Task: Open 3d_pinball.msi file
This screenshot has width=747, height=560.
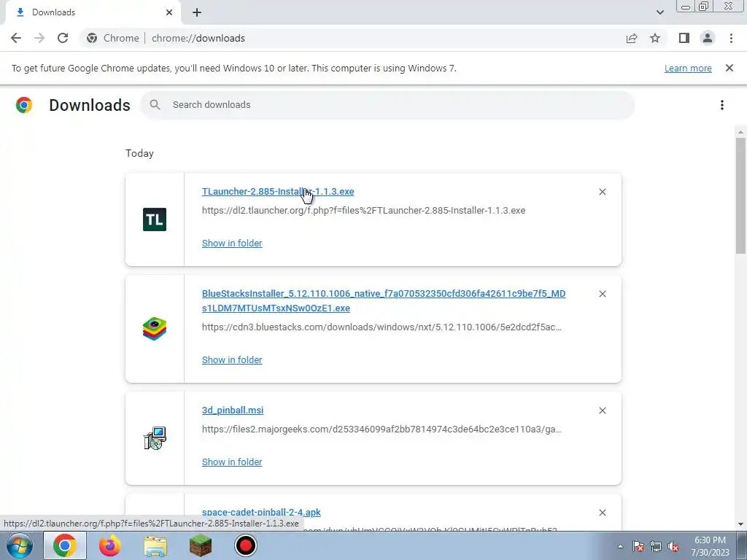Action: click(x=233, y=411)
